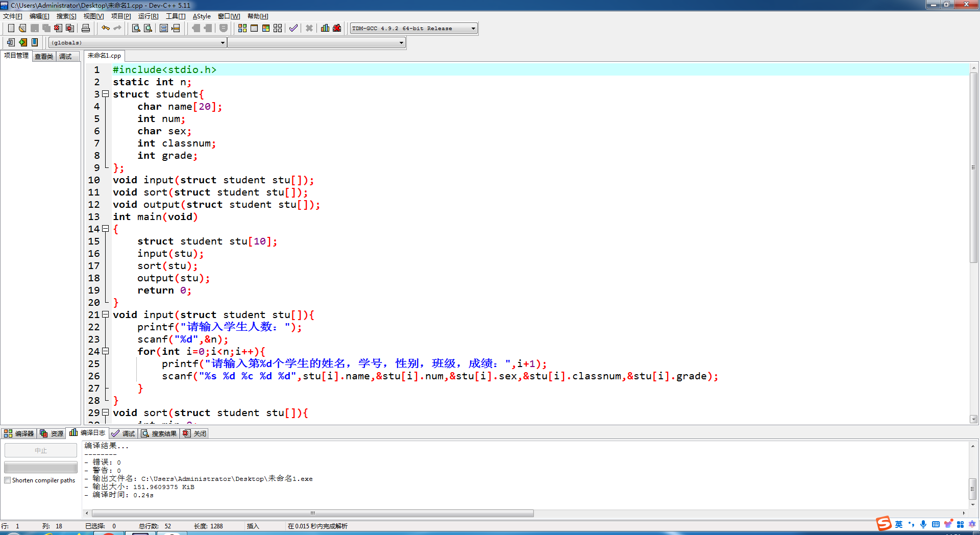The image size is (980, 535).
Task: Enable Shorten compiler paths checkbox
Action: (8, 480)
